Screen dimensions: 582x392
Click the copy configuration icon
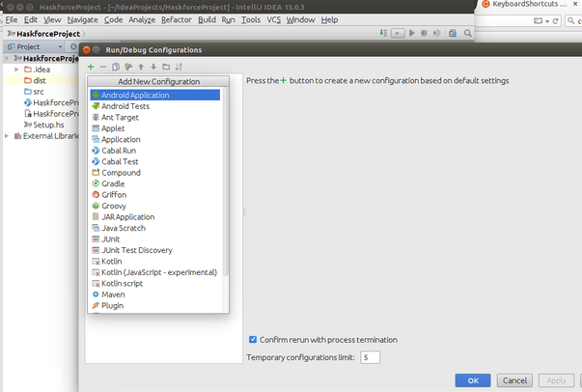tap(116, 67)
